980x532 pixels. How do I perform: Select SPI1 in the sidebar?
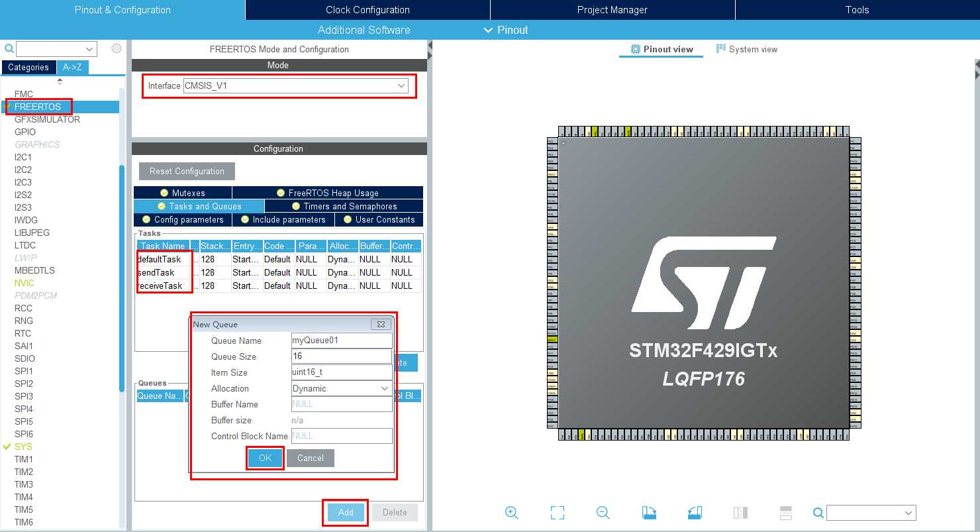pos(23,371)
